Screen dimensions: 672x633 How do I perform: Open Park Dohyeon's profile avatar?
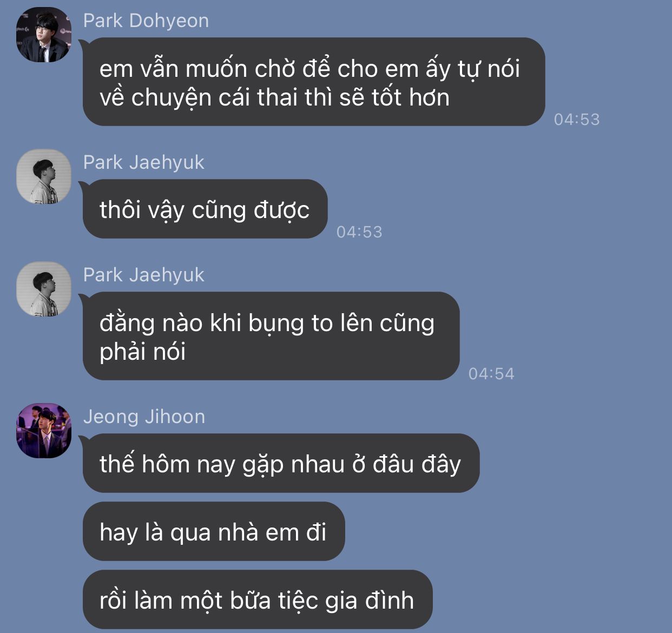[x=44, y=35]
